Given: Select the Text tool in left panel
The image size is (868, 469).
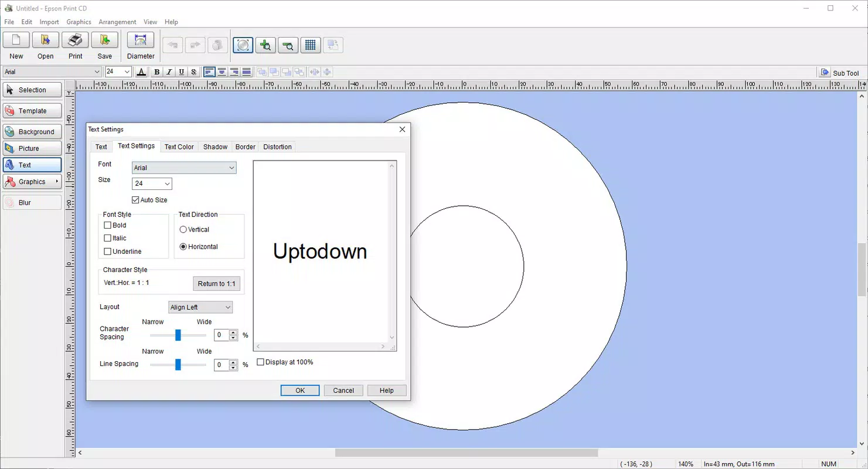Looking at the screenshot, I should [x=32, y=165].
